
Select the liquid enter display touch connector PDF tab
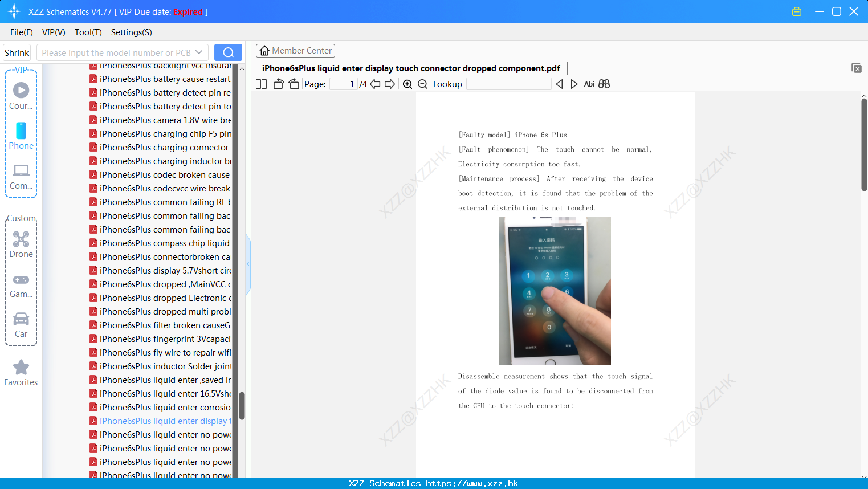(411, 68)
